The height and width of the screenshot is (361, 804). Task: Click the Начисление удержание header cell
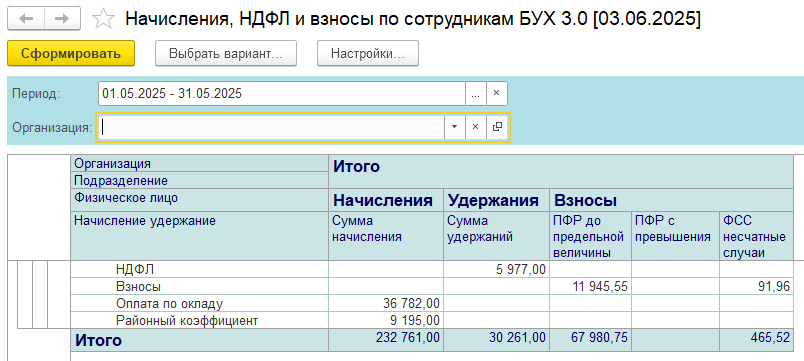pos(199,235)
